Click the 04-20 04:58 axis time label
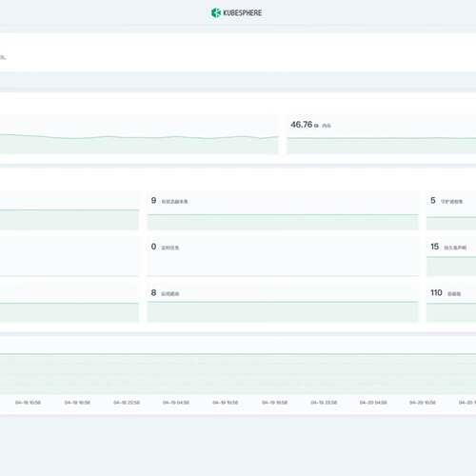The height and width of the screenshot is (476, 476). point(373,403)
